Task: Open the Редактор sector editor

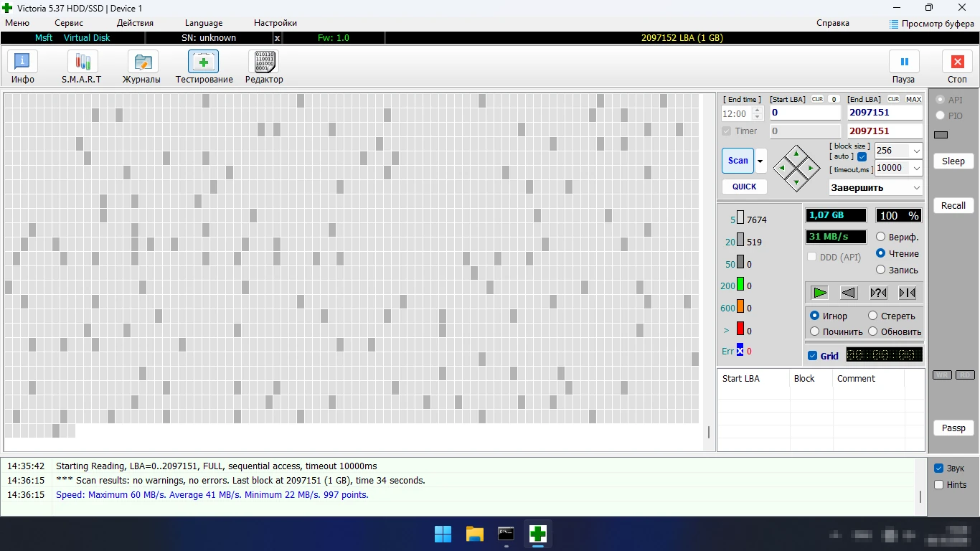Action: click(x=264, y=67)
